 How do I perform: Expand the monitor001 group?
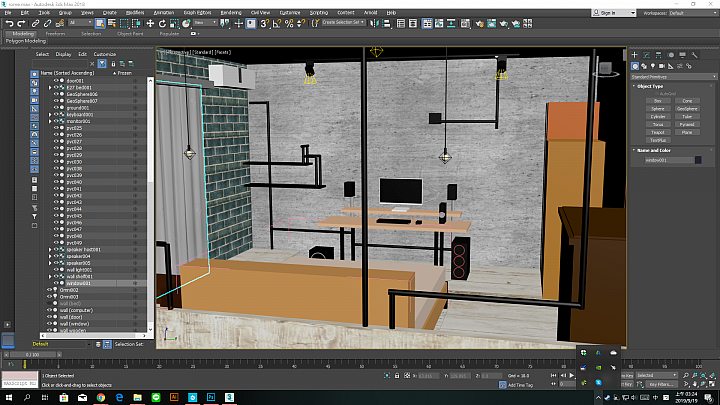click(x=50, y=121)
